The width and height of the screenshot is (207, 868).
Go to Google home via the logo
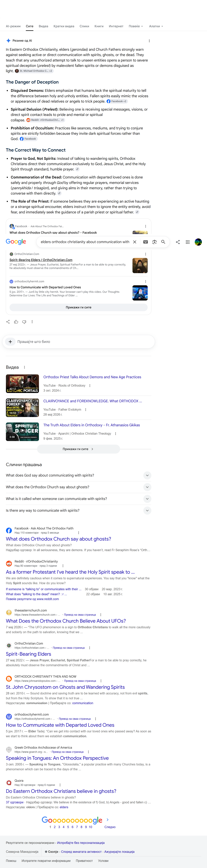(16, 242)
